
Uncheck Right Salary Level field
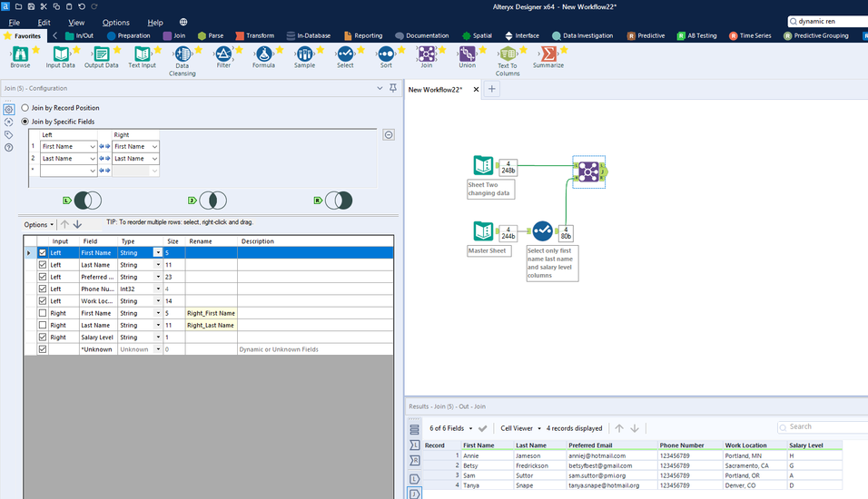click(43, 337)
